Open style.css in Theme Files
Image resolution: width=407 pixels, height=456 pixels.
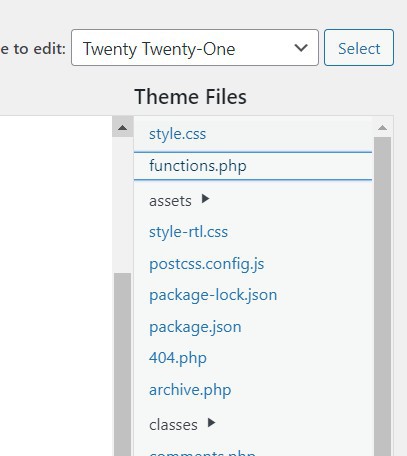coord(177,134)
